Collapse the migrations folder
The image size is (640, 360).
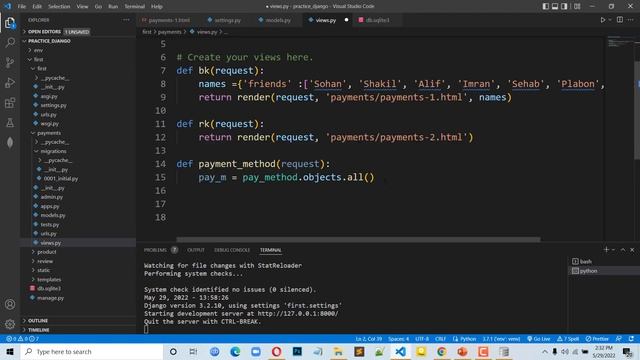78,151
